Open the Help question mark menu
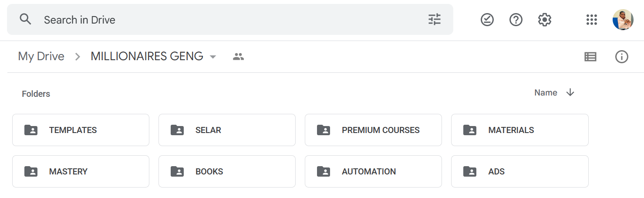Screen dimensions: 644x198 coord(516,20)
